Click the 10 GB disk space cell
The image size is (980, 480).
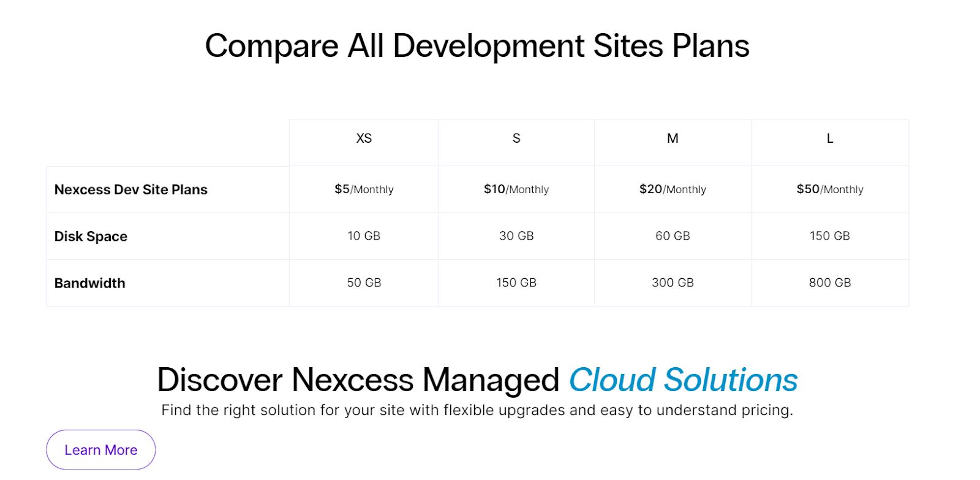[364, 236]
